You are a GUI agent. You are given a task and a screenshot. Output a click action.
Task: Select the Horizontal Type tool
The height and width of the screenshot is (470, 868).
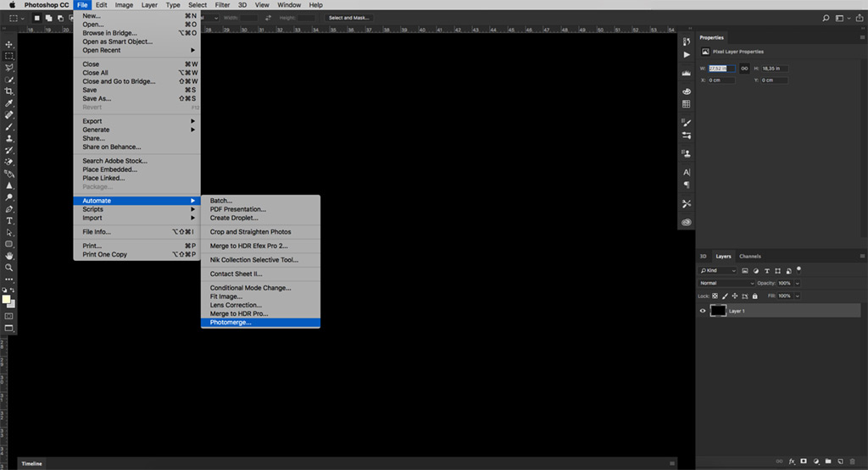click(9, 220)
